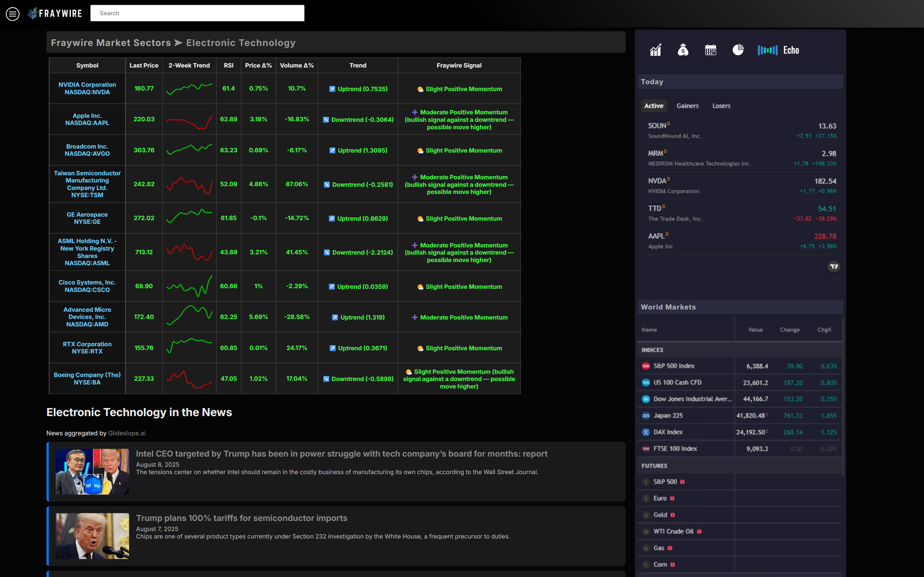This screenshot has height=577, width=924.
Task: Open ASML Holding NASDAQ:ASML link
Action: 87,252
